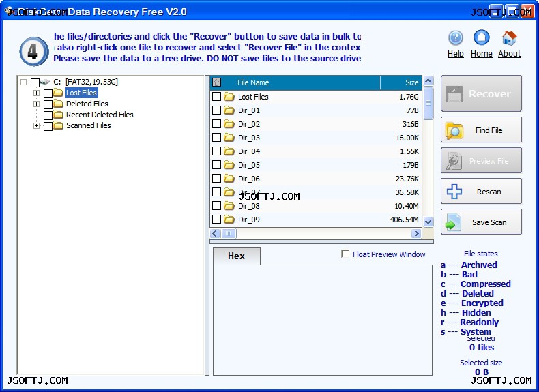Click the up-folder icon in file list header
Screen dimensions: 539x392
click(216, 82)
